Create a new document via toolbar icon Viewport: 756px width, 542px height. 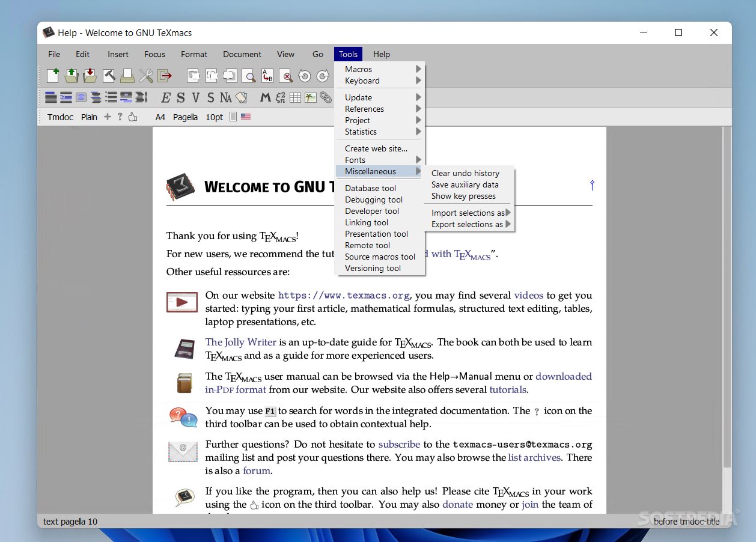click(x=53, y=76)
